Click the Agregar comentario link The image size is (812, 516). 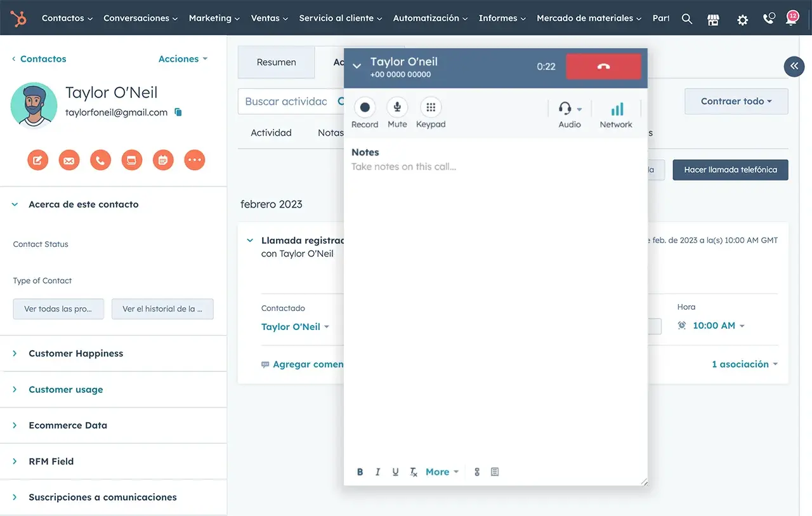(302, 365)
